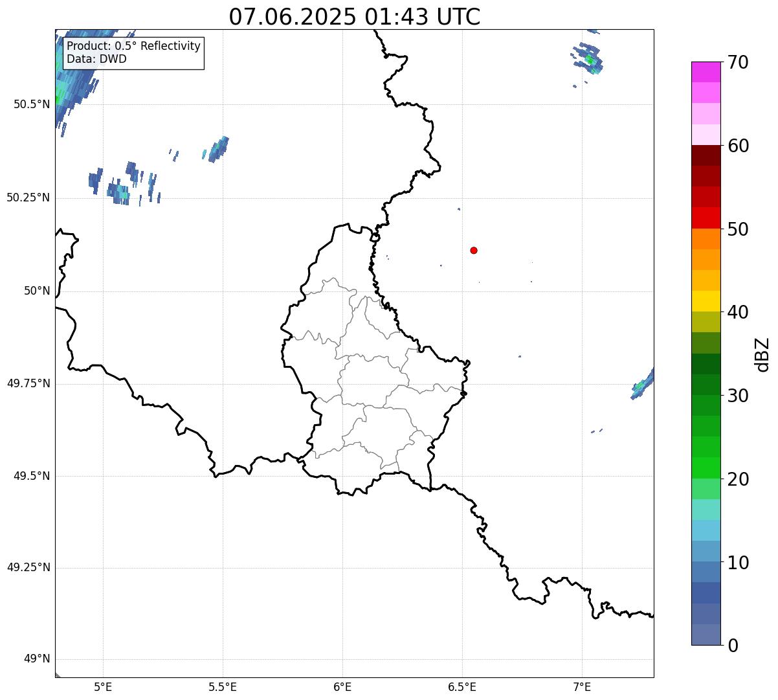Viewport: 778px width, 700px height.
Task: Click the 49.25°N latitude label
Action: click(28, 567)
